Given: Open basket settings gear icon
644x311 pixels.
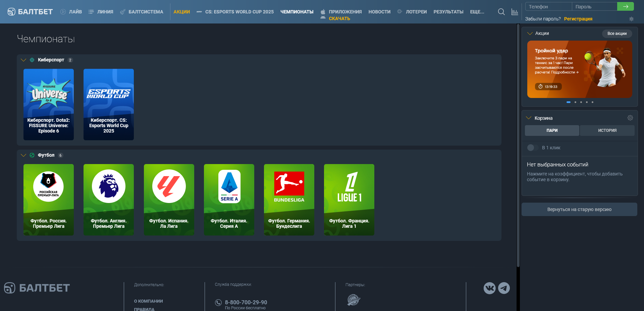Looking at the screenshot, I should pyautogui.click(x=630, y=118).
